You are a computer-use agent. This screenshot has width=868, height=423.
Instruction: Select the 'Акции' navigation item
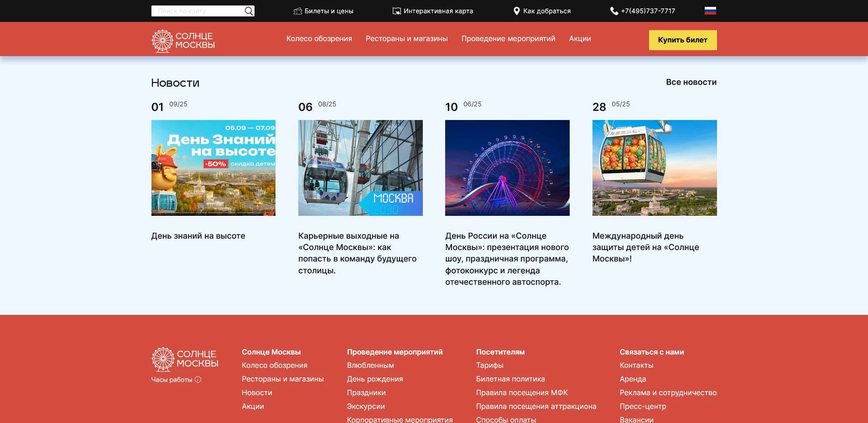pos(579,39)
